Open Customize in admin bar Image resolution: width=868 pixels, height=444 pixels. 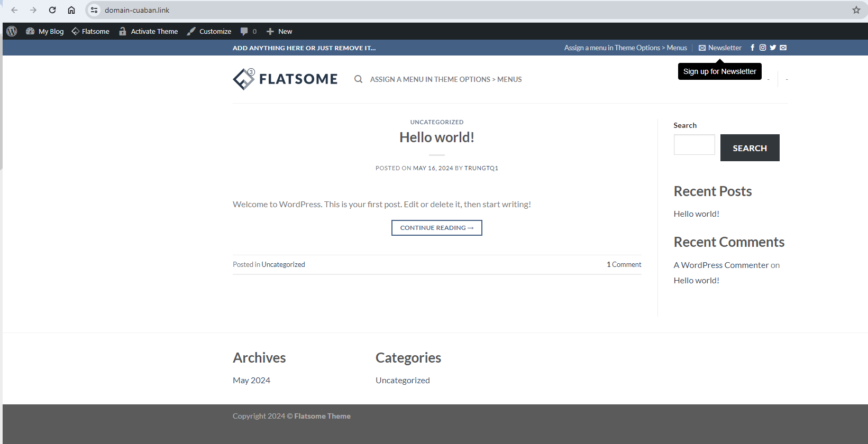(x=209, y=31)
